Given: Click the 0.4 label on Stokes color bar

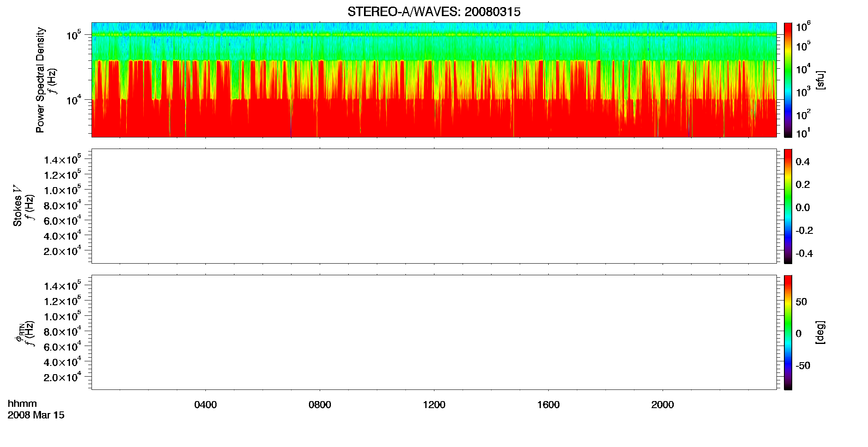Looking at the screenshot, I should point(803,162).
